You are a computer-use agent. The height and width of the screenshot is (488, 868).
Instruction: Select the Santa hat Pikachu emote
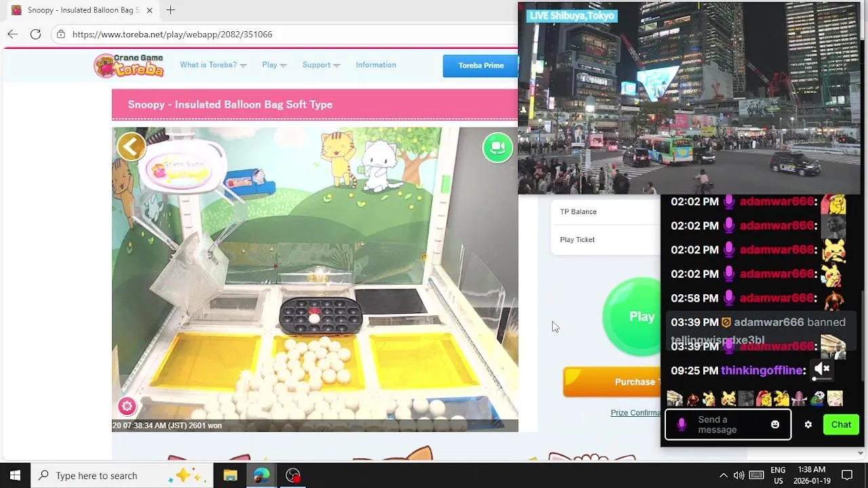(x=764, y=399)
